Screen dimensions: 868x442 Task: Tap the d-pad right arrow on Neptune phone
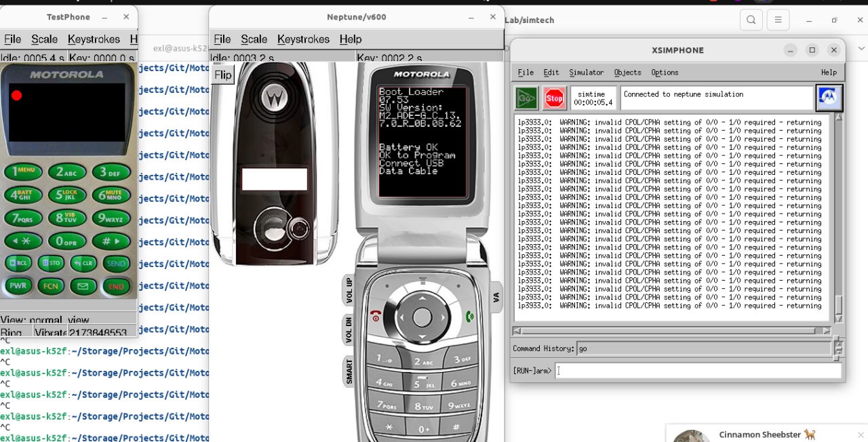[x=444, y=317]
